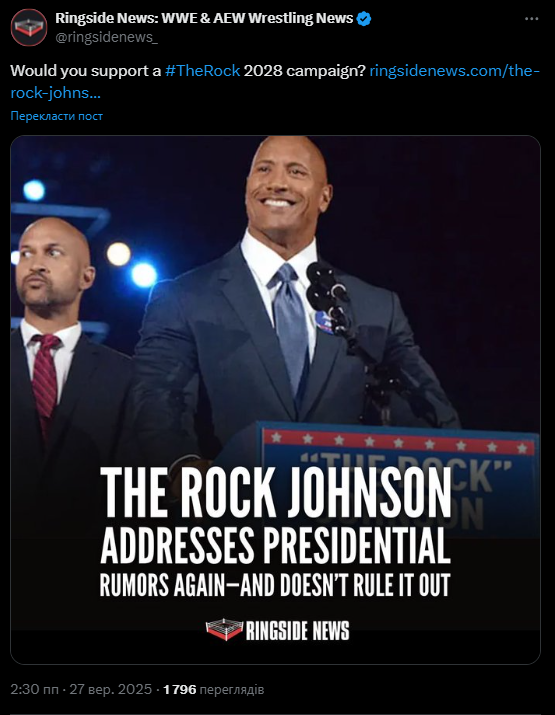This screenshot has width=555, height=715.
Task: Open the #TheRock hashtag
Action: click(202, 71)
